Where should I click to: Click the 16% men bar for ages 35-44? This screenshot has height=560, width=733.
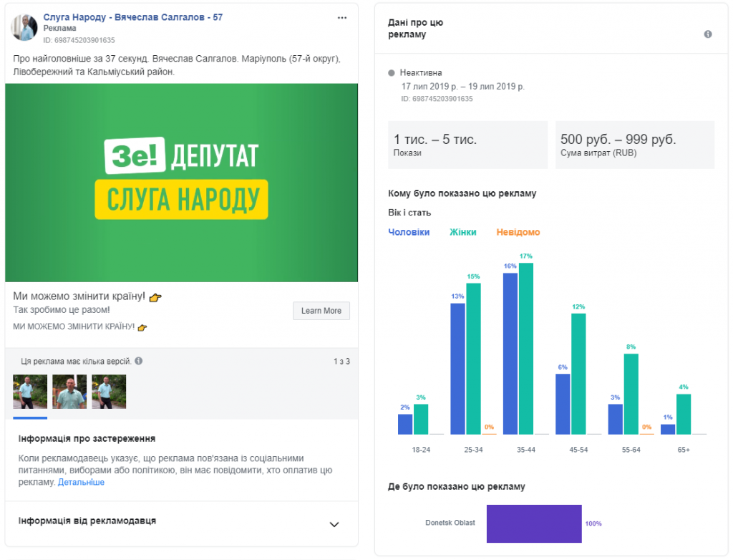click(510, 354)
